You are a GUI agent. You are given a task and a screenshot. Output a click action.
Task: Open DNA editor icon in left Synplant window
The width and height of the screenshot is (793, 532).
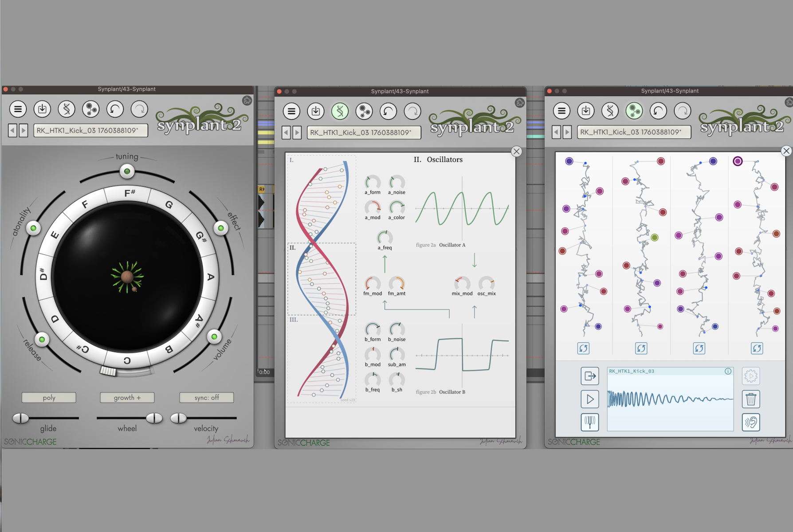pyautogui.click(x=67, y=109)
